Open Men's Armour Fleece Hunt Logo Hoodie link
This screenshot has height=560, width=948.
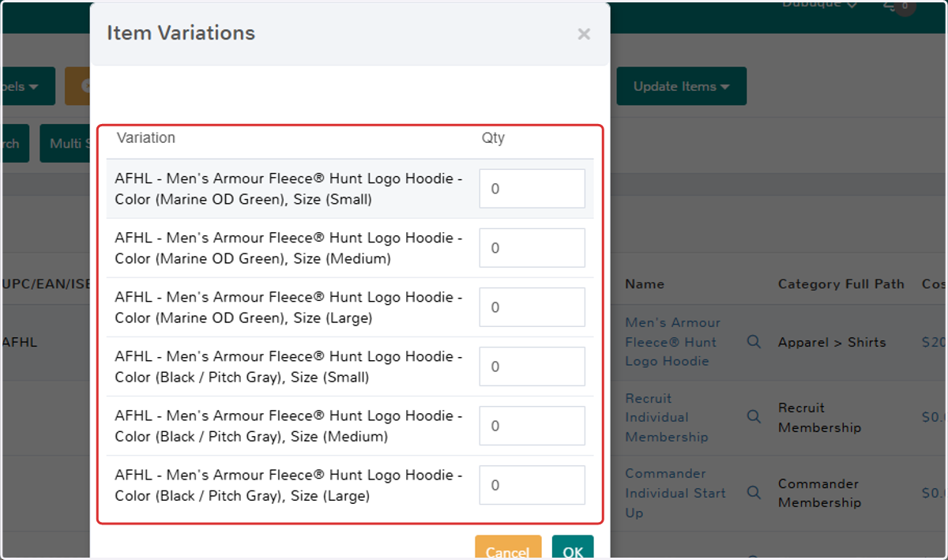[673, 342]
